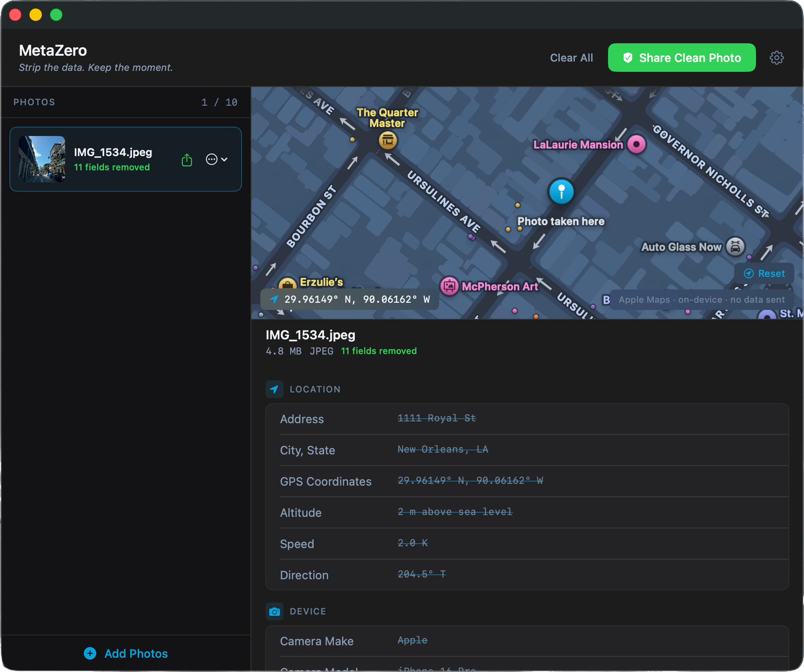
Task: Select the IMG_1534.jpeg photo thumbnail
Action: click(42, 159)
